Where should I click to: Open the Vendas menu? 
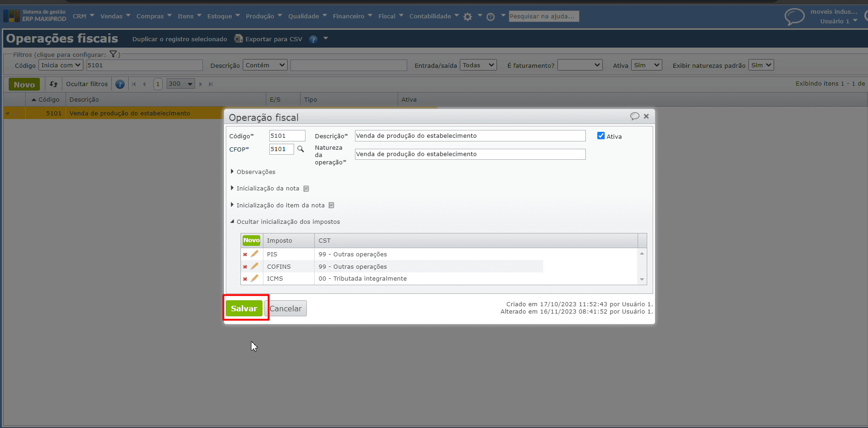115,16
